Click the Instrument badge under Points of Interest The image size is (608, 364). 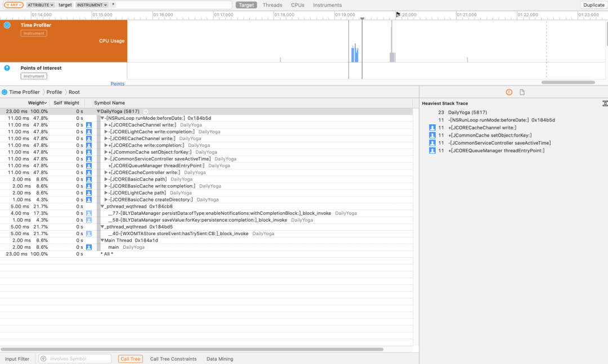pyautogui.click(x=34, y=77)
